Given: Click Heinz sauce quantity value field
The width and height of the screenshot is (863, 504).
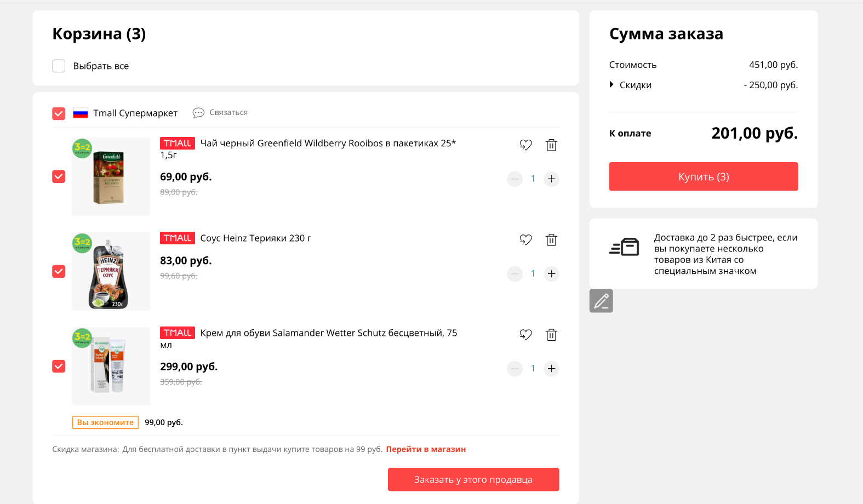Looking at the screenshot, I should 533,274.
